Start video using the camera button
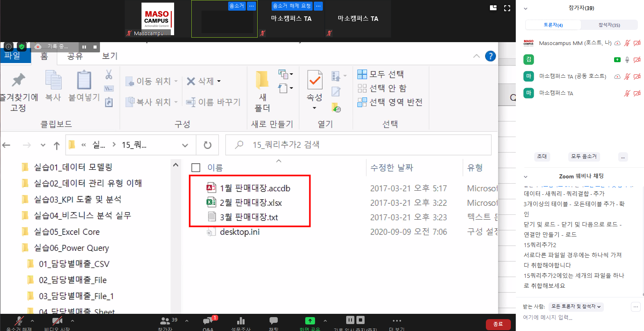The width and height of the screenshot is (644, 331). point(57,321)
